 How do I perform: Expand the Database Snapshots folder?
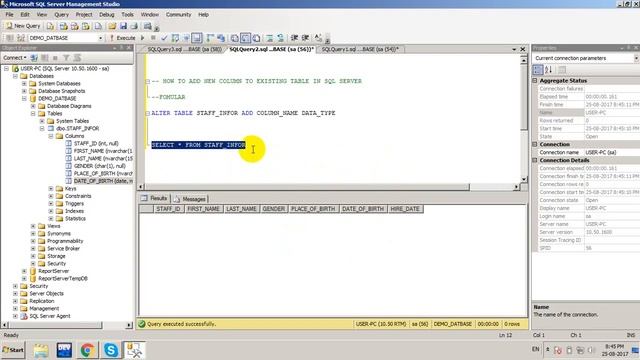pos(24,91)
